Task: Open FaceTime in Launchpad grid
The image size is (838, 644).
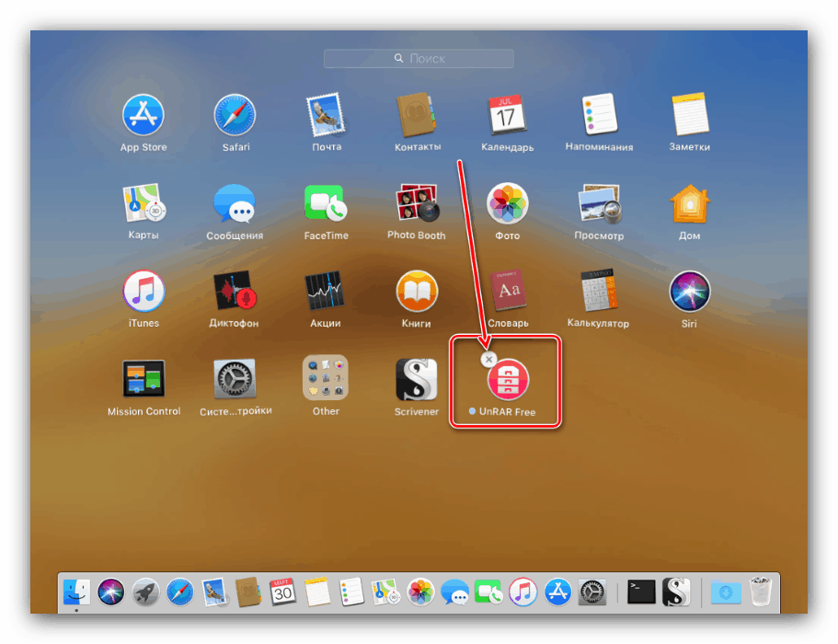Action: [x=326, y=202]
